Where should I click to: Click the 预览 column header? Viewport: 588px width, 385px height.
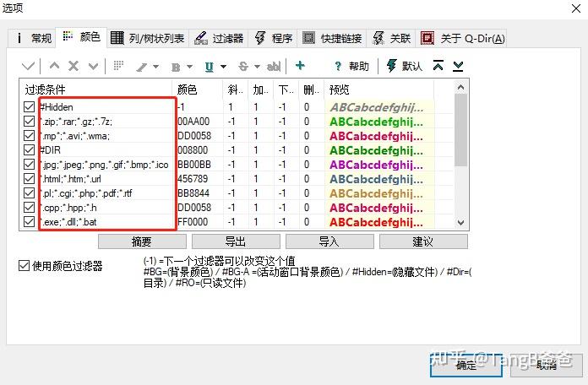pyautogui.click(x=378, y=89)
